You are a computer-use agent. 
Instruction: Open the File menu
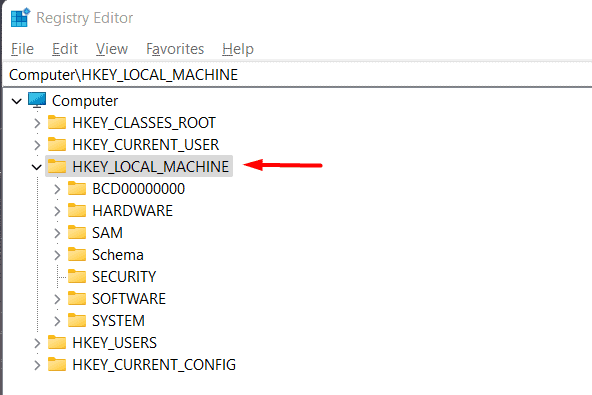click(22, 49)
